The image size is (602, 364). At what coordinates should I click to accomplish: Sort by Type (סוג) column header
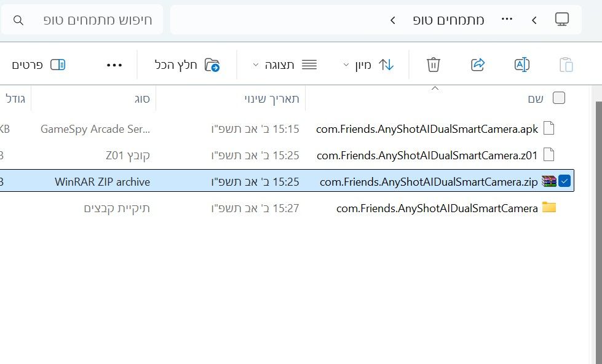click(x=142, y=99)
